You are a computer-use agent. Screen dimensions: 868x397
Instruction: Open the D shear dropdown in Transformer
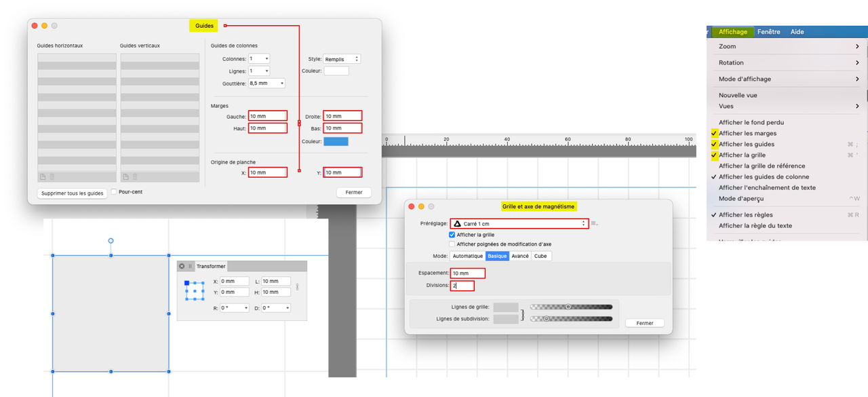tap(276, 308)
